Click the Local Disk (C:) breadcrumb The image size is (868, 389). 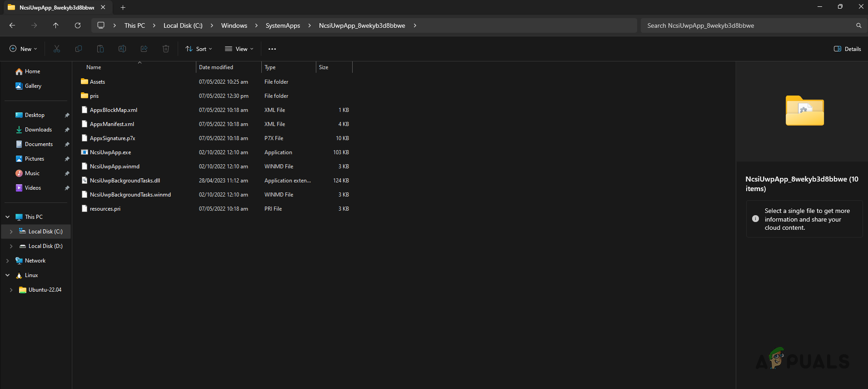pyautogui.click(x=183, y=25)
